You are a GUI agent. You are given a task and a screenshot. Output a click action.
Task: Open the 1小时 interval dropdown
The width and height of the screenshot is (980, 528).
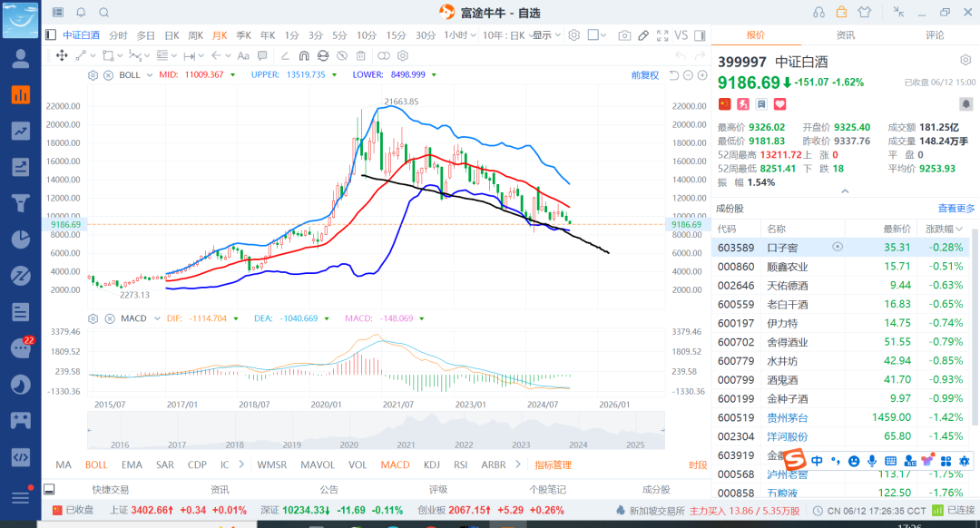460,35
